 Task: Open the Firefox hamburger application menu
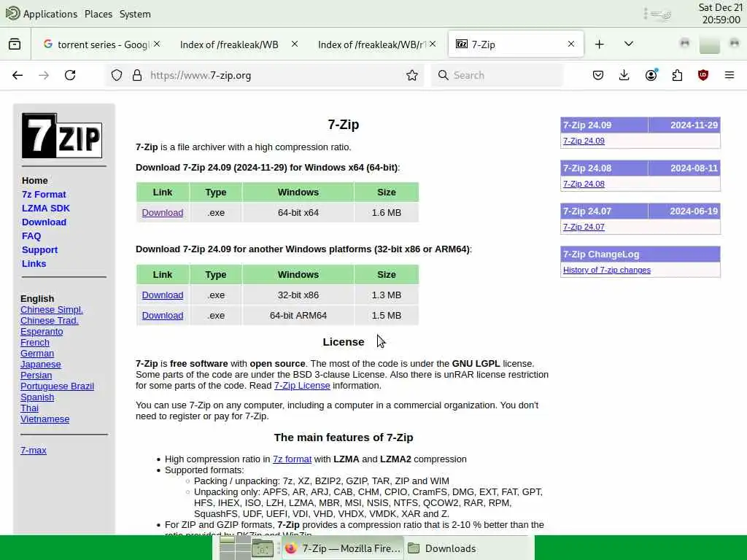tap(729, 75)
